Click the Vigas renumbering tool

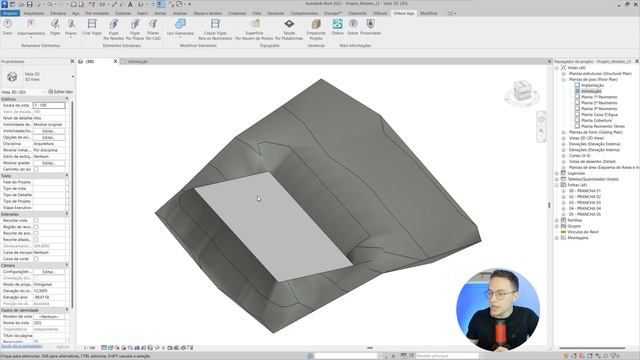point(55,27)
